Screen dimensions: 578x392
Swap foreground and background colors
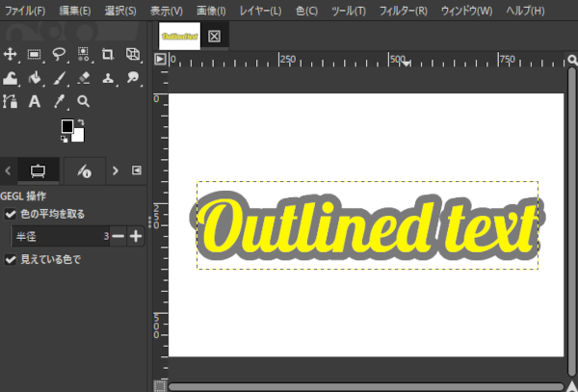(81, 122)
